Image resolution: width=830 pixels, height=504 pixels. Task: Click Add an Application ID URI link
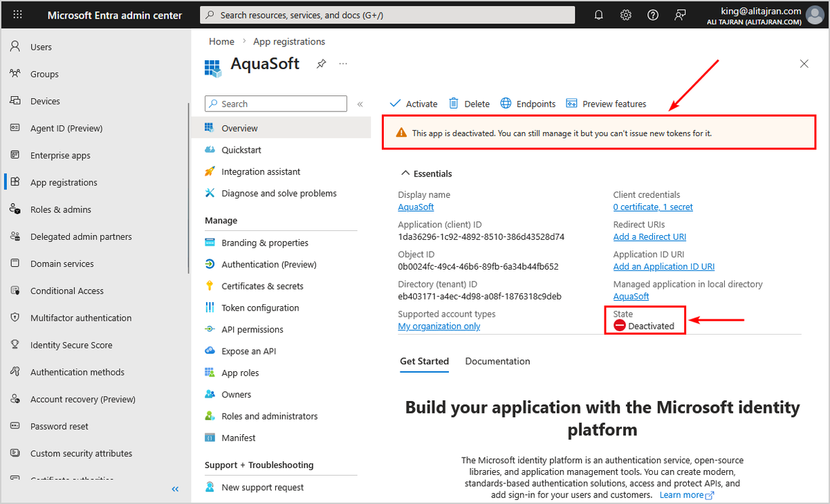(x=664, y=266)
